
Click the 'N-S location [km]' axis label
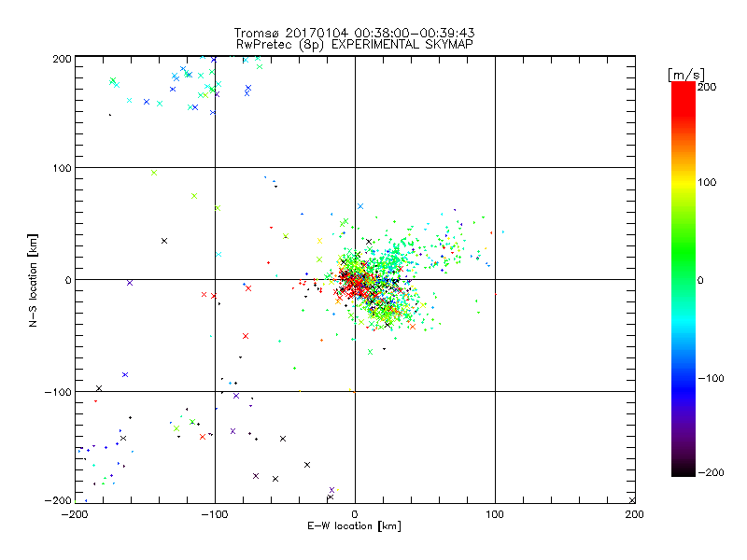(33, 281)
